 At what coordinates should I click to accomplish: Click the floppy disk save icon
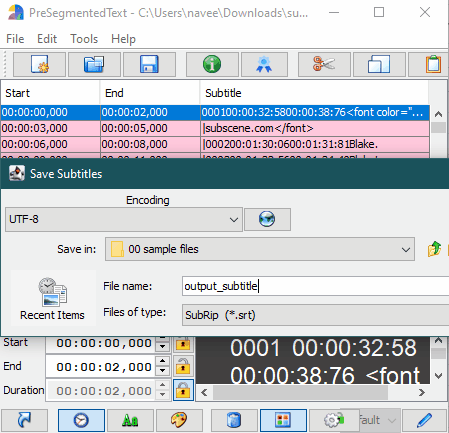(x=149, y=64)
